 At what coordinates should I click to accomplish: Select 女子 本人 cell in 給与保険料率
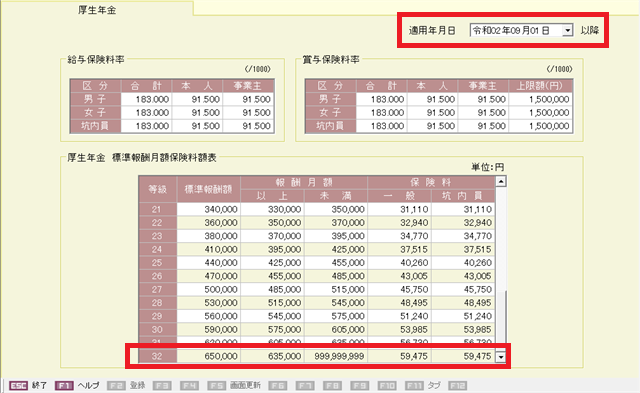tap(198, 113)
